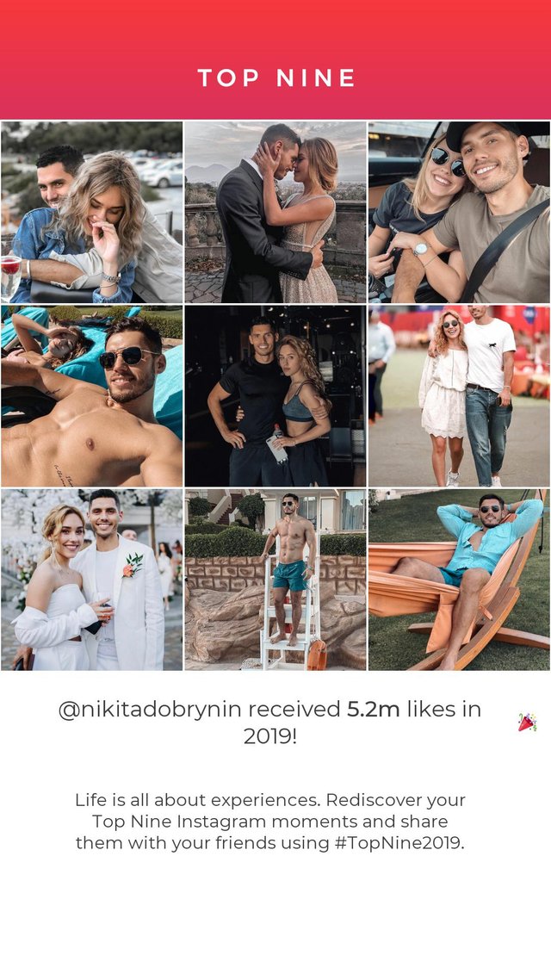The image size is (551, 980).
Task: Open the shirtless sunglasses selfie on teal lounger
Action: pyautogui.click(x=92, y=396)
